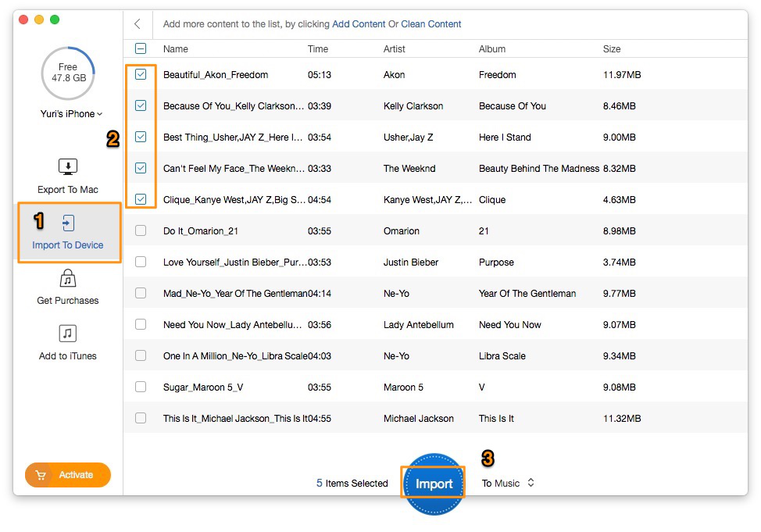Click album Purpose

[496, 262]
